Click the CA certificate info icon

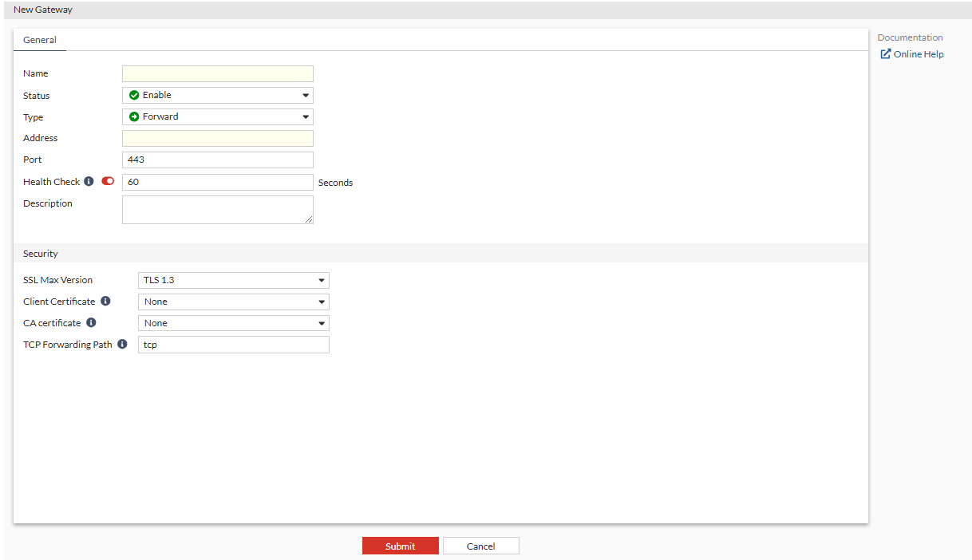tap(90, 322)
